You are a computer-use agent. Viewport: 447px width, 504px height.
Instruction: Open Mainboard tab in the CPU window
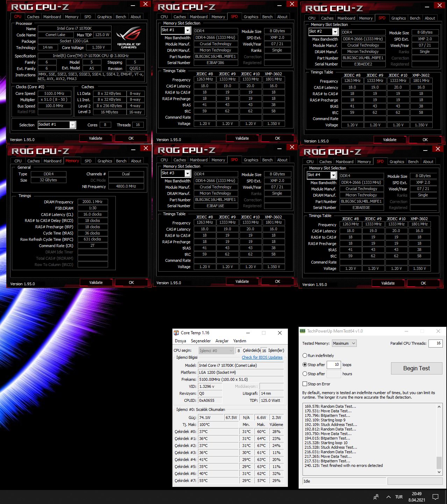point(52,17)
